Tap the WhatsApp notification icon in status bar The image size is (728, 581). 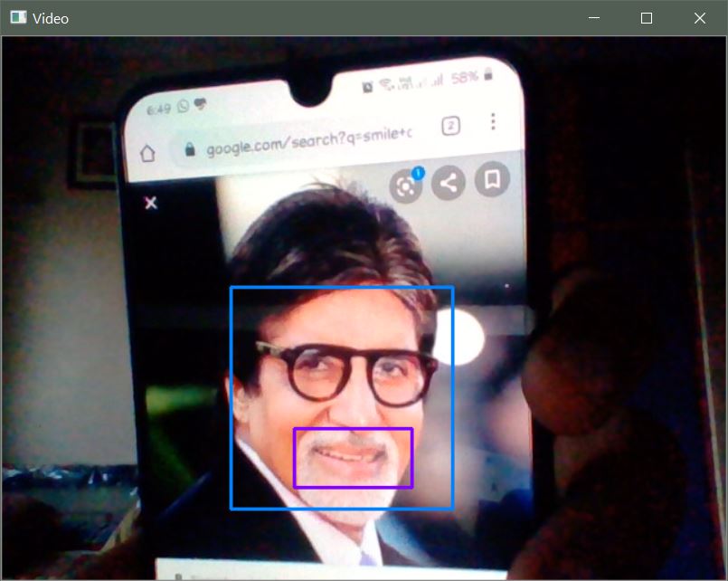[183, 107]
